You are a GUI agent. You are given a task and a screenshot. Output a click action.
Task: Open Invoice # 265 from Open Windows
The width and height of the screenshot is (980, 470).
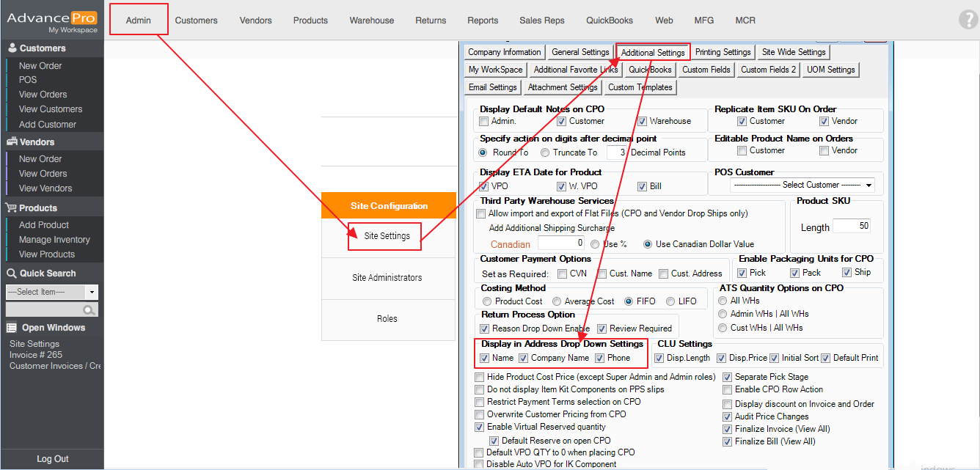36,355
